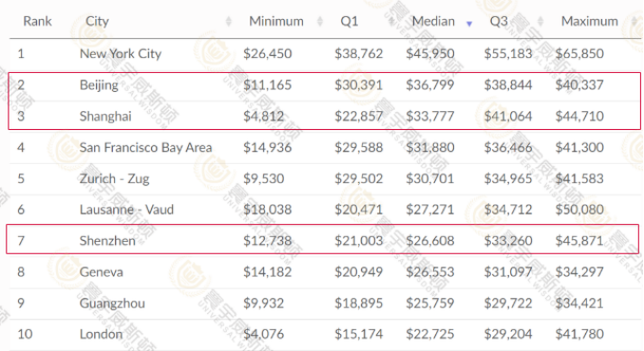Select the New York City row
Image resolution: width=644 pixels, height=351 pixels.
coord(325,54)
